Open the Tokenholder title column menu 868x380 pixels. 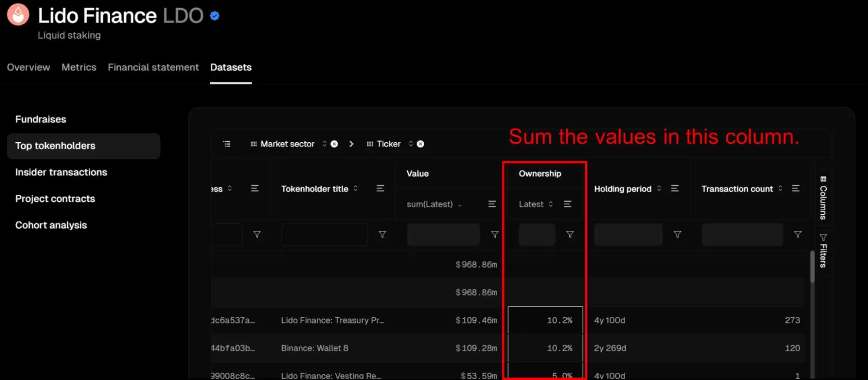[x=380, y=188]
